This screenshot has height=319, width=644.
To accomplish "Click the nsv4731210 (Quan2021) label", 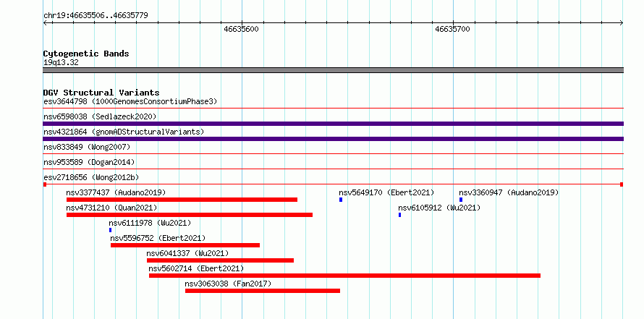I will click(111, 208).
